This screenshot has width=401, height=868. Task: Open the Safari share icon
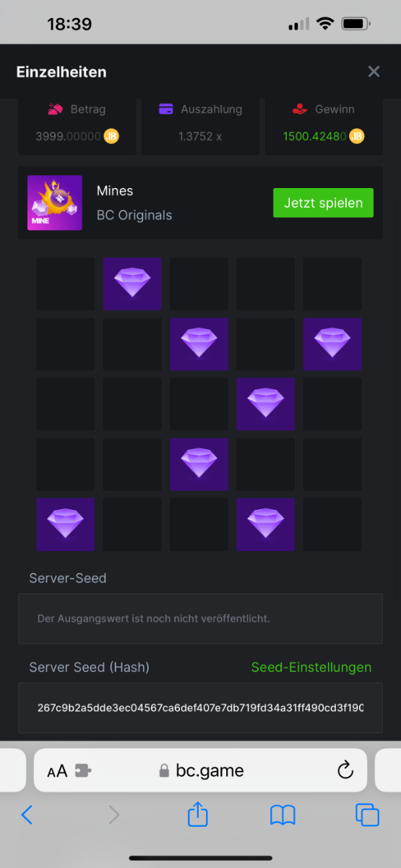tap(197, 814)
